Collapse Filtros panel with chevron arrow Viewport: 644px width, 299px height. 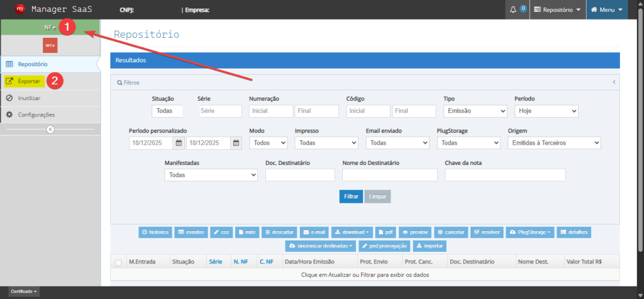pos(614,82)
